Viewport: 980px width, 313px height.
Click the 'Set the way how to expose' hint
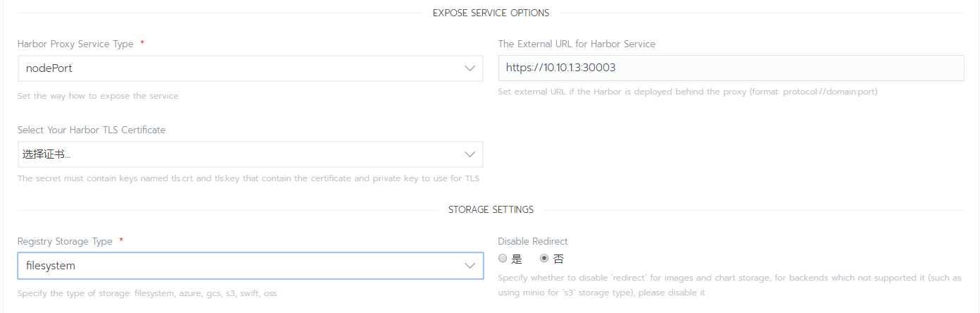pos(98,96)
